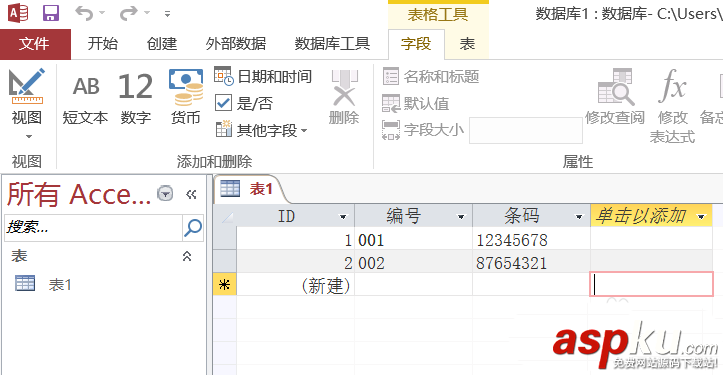Open the 其他字段 dropdown
Viewport: 723px width, 375px height.
[261, 131]
